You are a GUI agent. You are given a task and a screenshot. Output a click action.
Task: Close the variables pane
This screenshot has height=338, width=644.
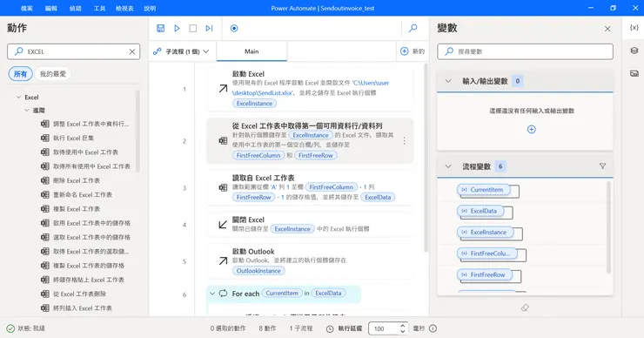(607, 29)
